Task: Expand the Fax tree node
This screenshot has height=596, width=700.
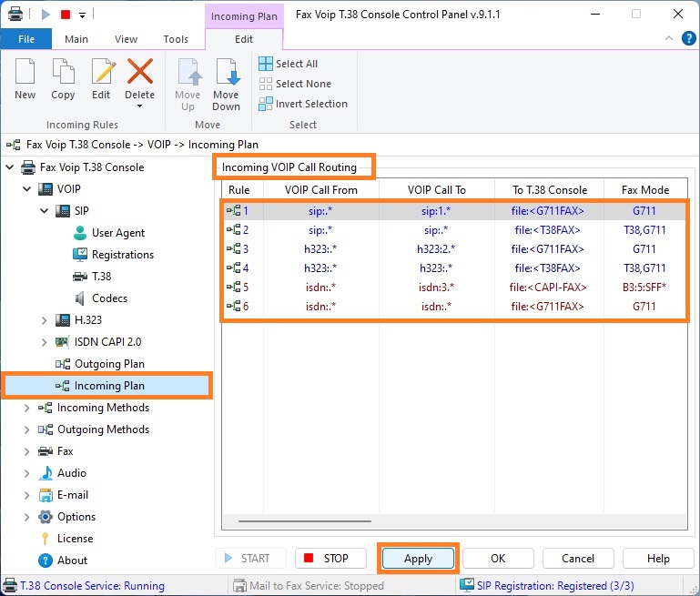Action: point(26,451)
